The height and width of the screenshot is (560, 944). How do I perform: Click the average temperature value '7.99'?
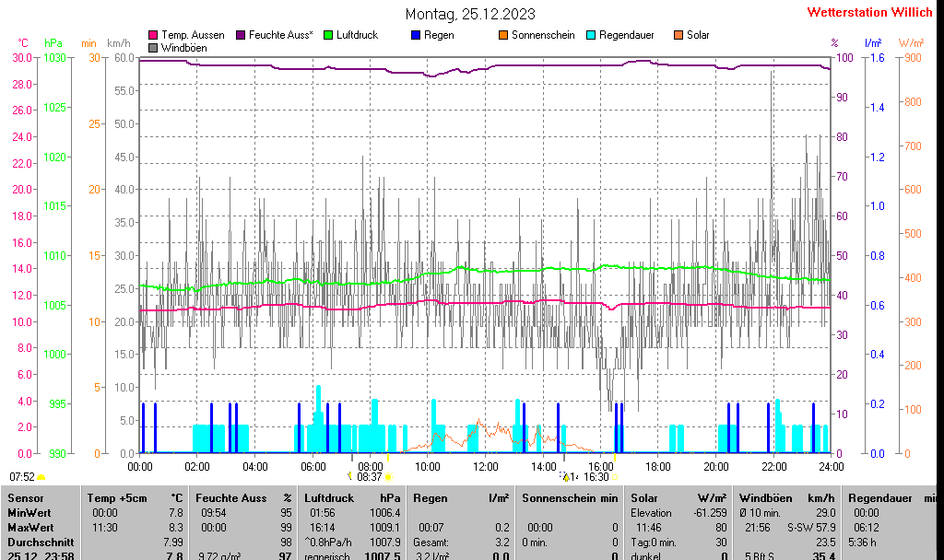(x=173, y=542)
